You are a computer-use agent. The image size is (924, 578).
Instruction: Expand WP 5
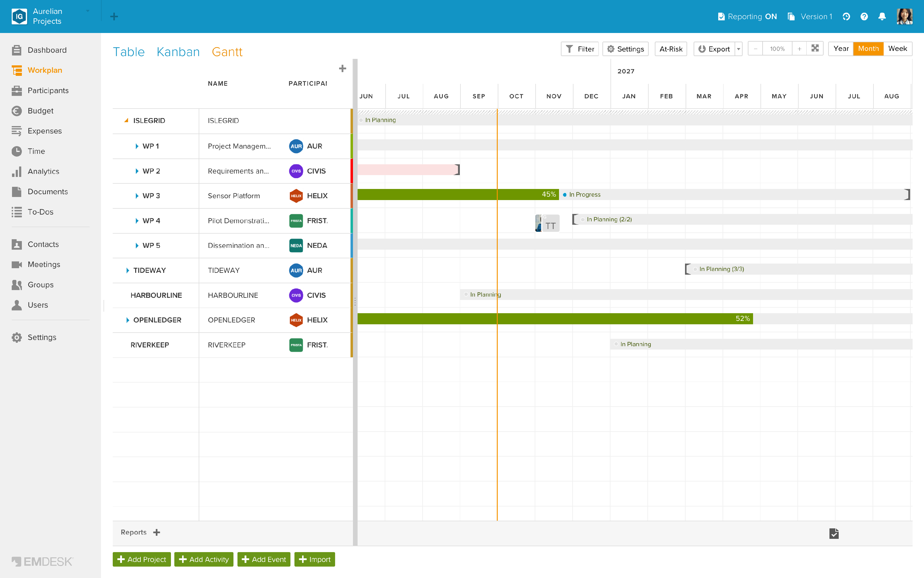coord(137,246)
